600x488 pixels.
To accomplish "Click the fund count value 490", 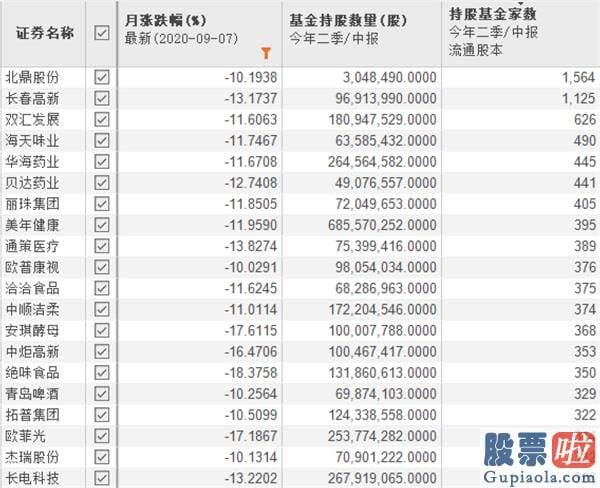I will click(585, 140).
